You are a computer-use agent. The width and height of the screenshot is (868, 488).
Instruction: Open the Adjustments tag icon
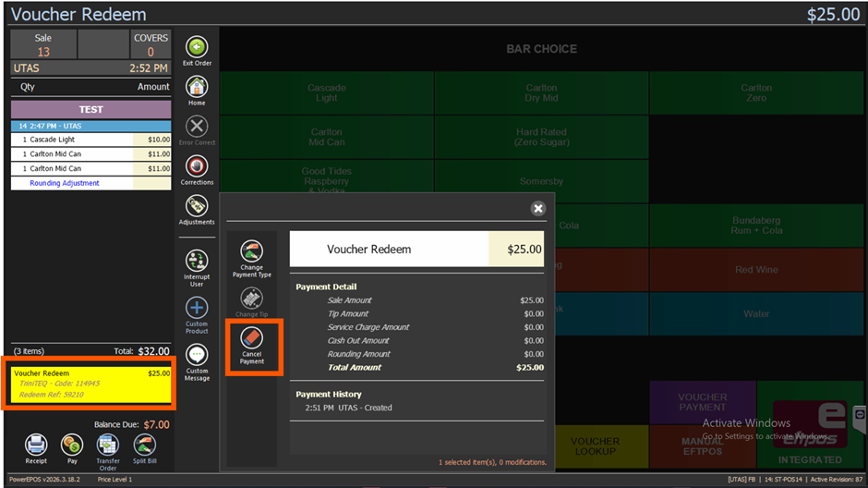click(197, 207)
